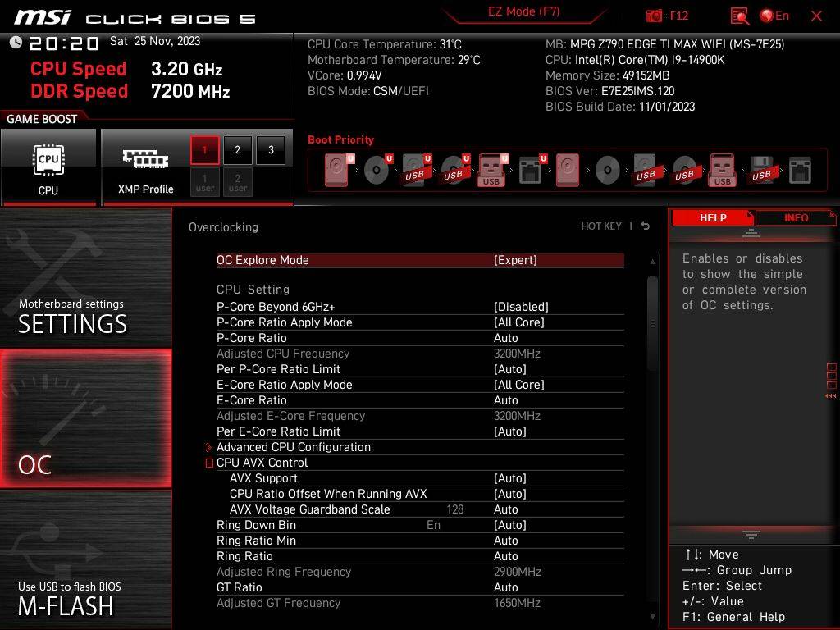The height and width of the screenshot is (630, 840).
Task: Open the SETTINGS motherboard section
Action: coord(85,277)
